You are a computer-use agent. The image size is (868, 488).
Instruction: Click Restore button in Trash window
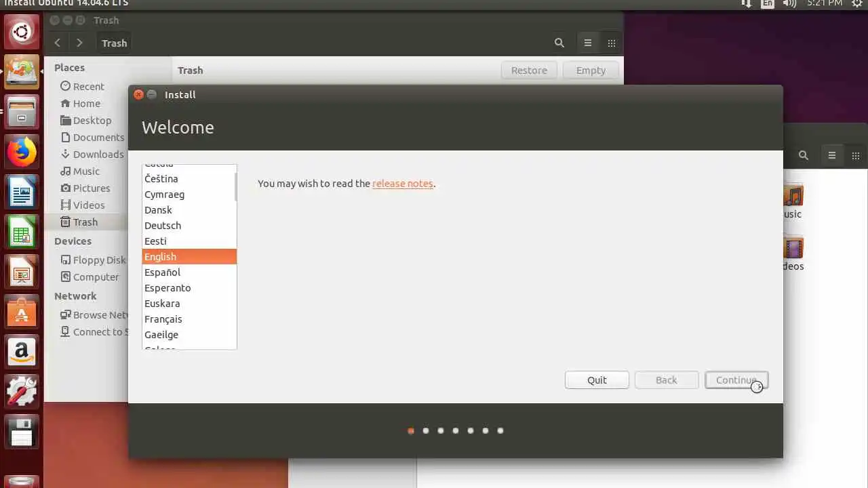(x=529, y=70)
